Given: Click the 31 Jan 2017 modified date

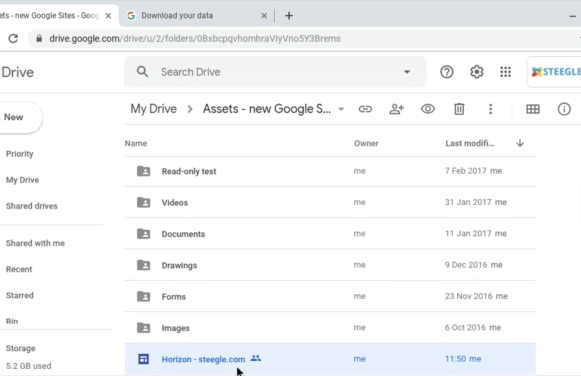Looking at the screenshot, I should (x=468, y=202).
